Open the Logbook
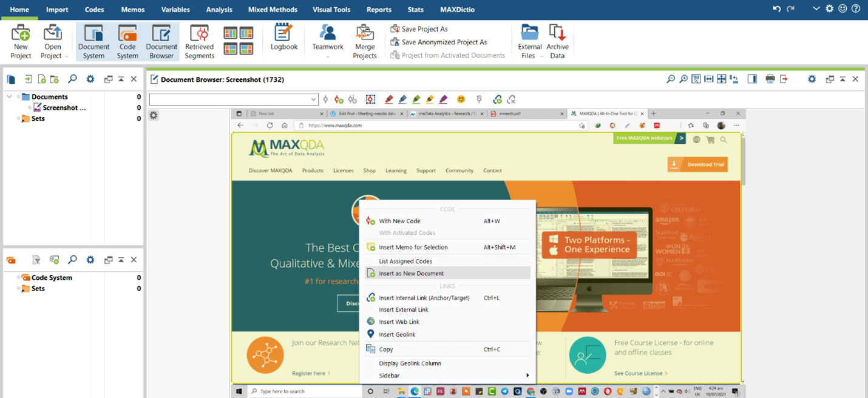The height and width of the screenshot is (398, 868). pos(284,38)
